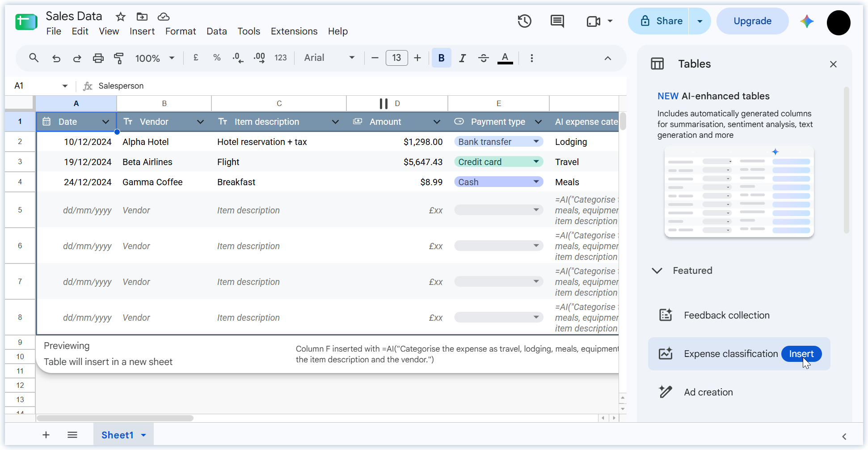Screen dimensions: 868x450
Task: Click the search menus magnifier icon
Action: coord(34,58)
